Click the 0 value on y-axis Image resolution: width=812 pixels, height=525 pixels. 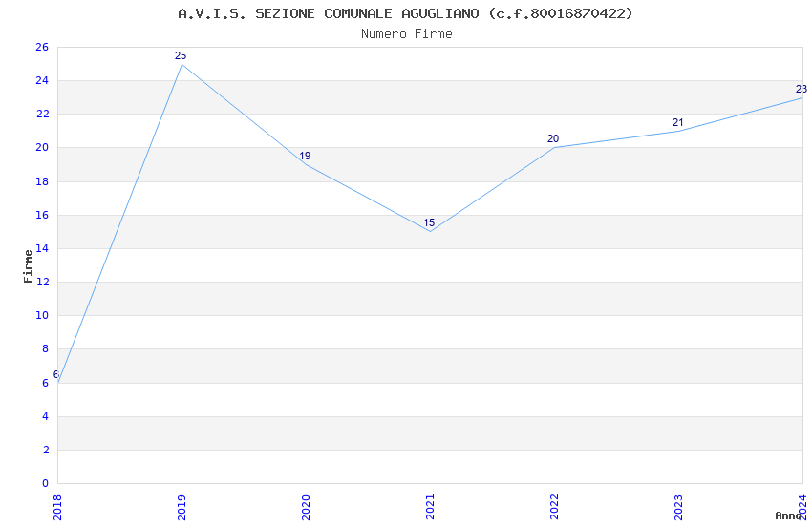[x=46, y=483]
